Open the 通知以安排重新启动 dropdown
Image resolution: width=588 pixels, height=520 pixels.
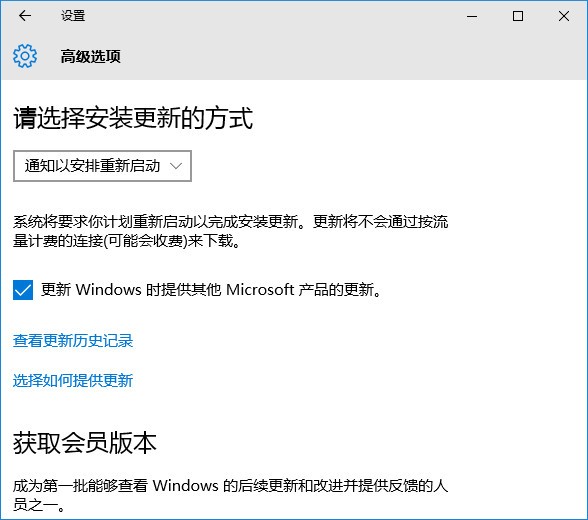(102, 166)
